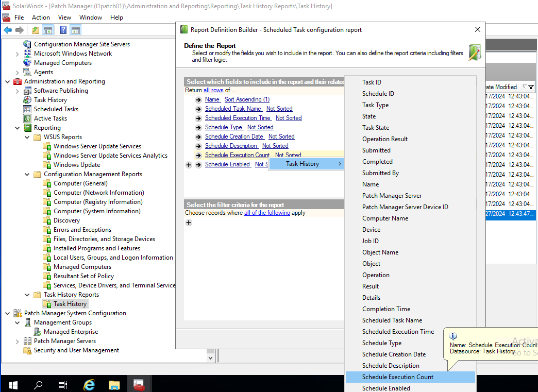The width and height of the screenshot is (538, 392).
Task: Open taskbar Search
Action: (38, 384)
